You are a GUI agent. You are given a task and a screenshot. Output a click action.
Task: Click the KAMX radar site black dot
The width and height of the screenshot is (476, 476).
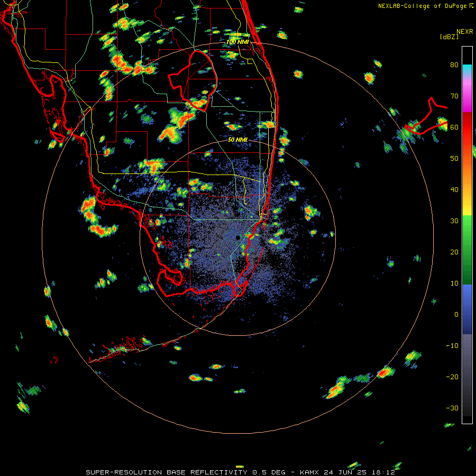click(x=237, y=237)
